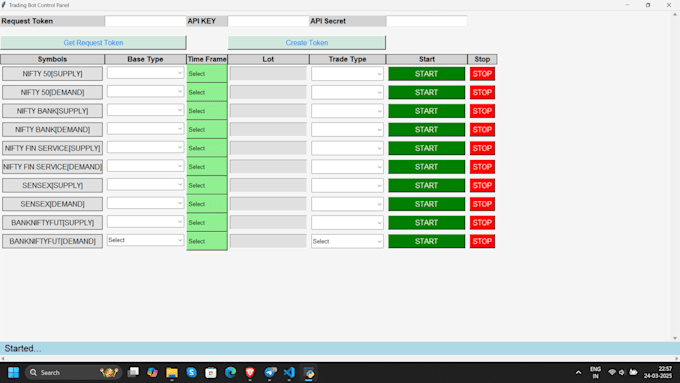Open Time Frame Select for NIFTY BANK[SUPPLY]
680x383 pixels.
click(207, 111)
